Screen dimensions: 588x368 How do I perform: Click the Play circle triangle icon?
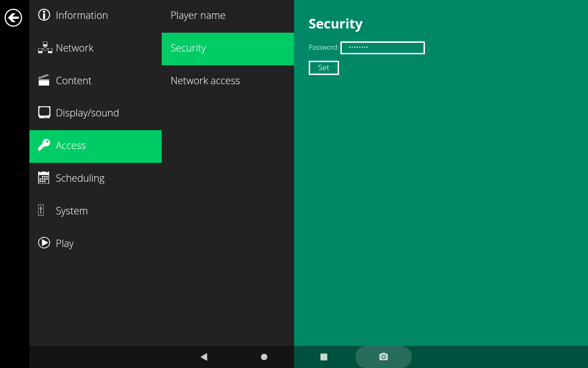(x=44, y=242)
